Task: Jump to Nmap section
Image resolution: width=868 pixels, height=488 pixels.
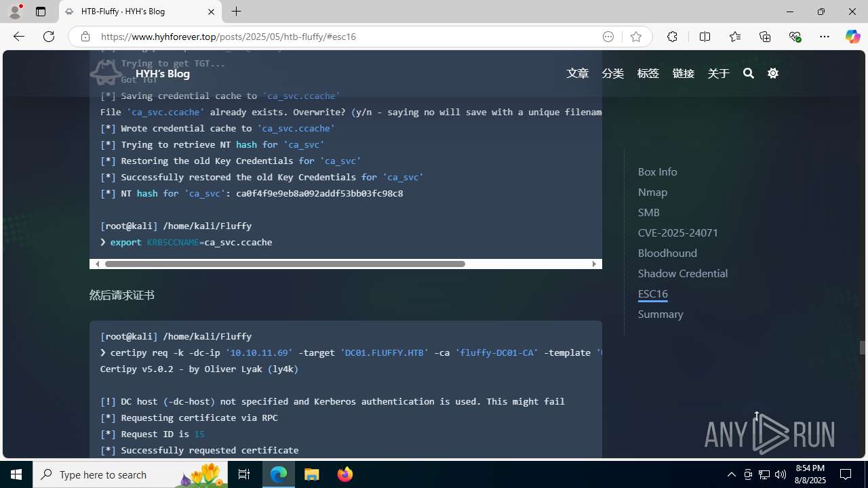Action: 652,192
